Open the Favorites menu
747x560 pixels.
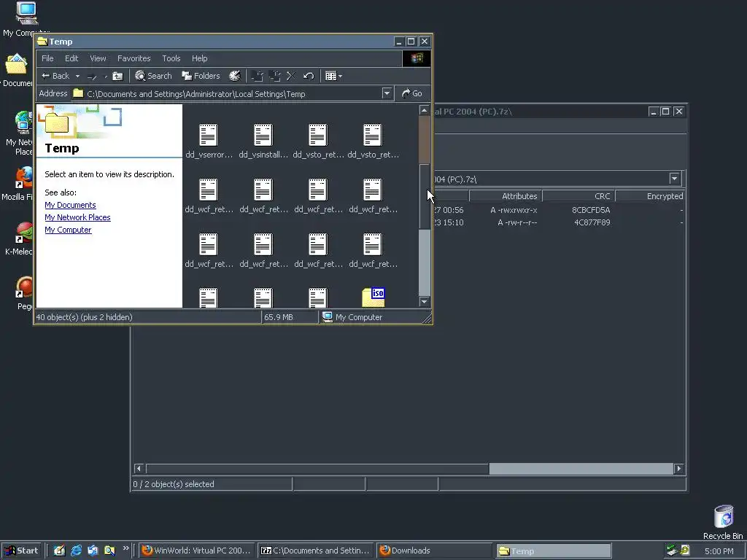[134, 58]
